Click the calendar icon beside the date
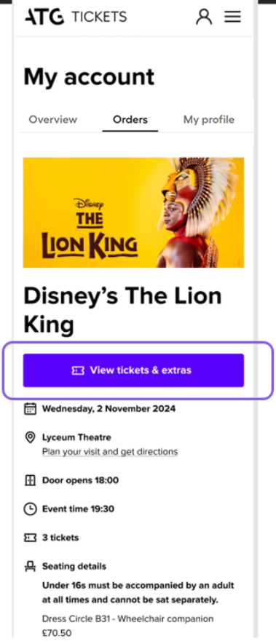 click(30, 409)
